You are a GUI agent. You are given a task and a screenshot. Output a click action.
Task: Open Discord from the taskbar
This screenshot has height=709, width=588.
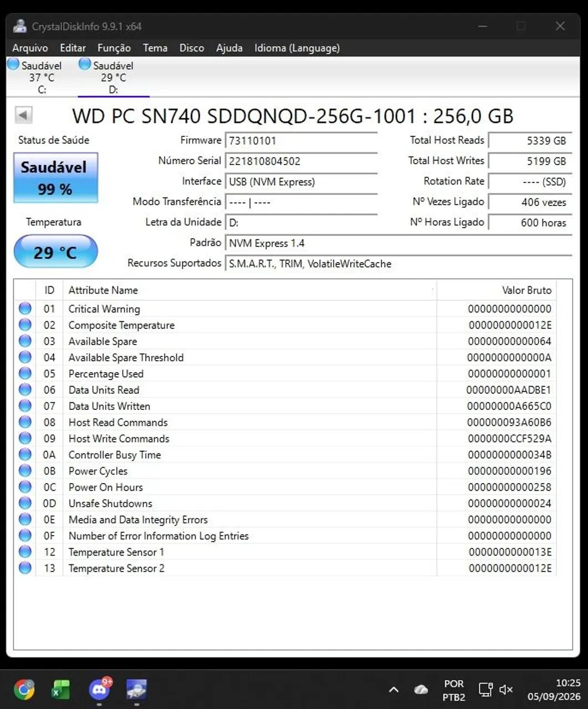pyautogui.click(x=99, y=690)
